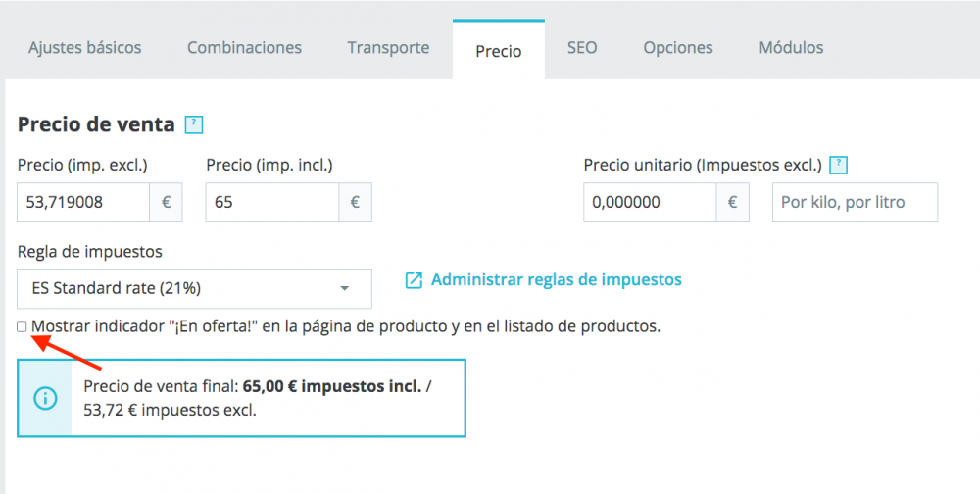The width and height of the screenshot is (980, 494).
Task: Click help icon beside Precio de venta
Action: (194, 124)
